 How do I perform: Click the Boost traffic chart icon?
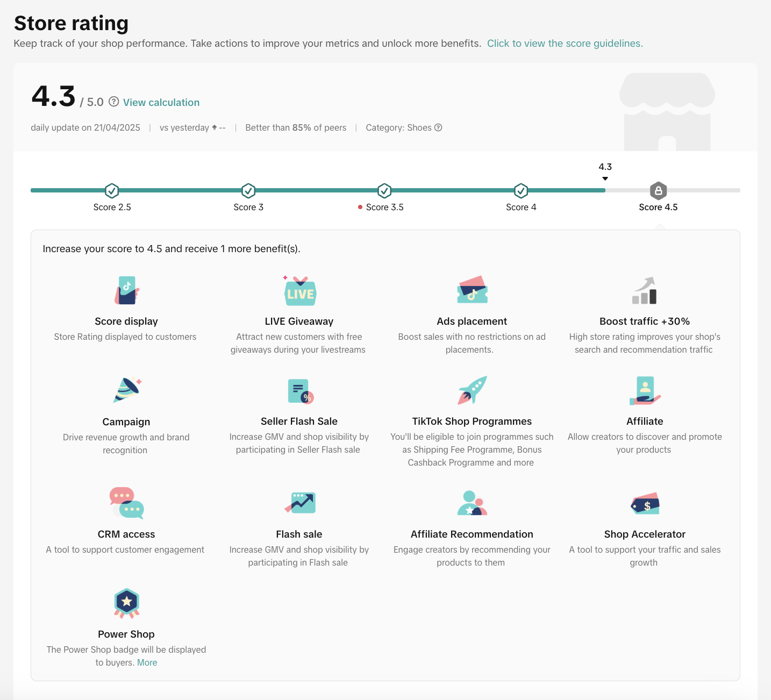pyautogui.click(x=645, y=291)
